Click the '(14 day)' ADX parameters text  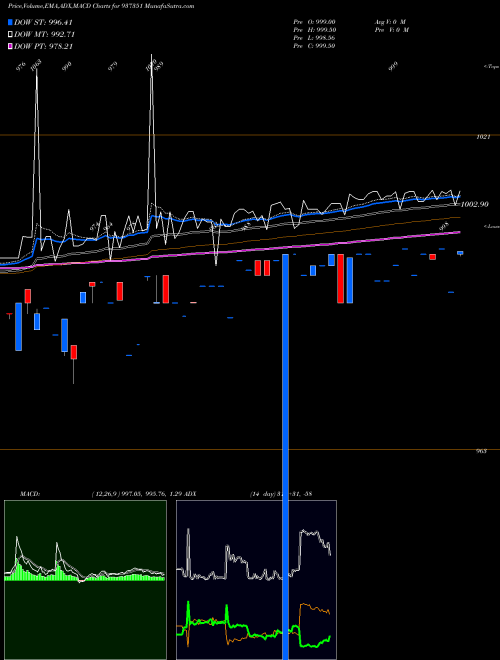[x=262, y=493]
